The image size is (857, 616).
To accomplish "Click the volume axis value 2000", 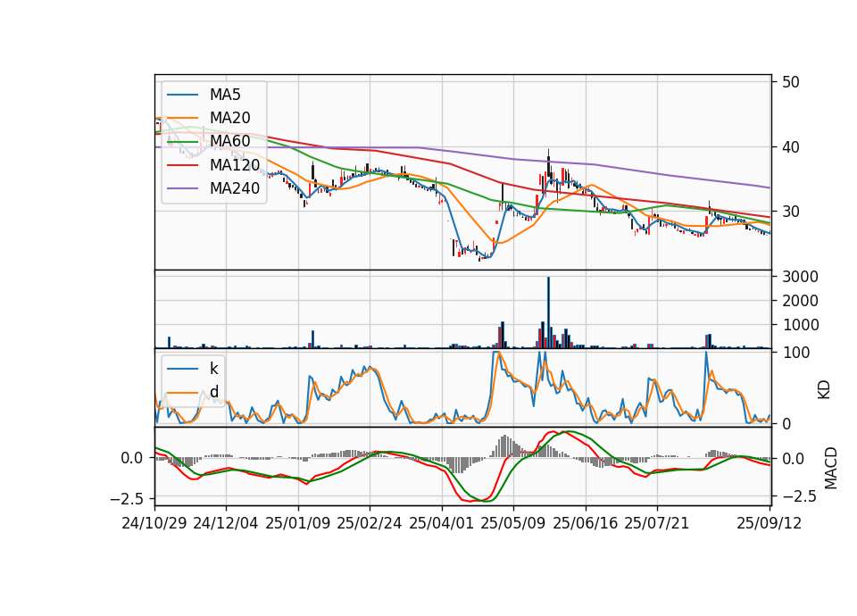I will 800,301.
